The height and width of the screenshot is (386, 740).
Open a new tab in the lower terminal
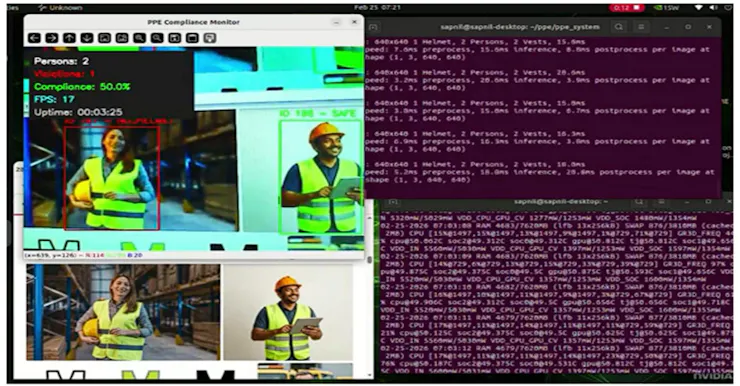[393, 202]
